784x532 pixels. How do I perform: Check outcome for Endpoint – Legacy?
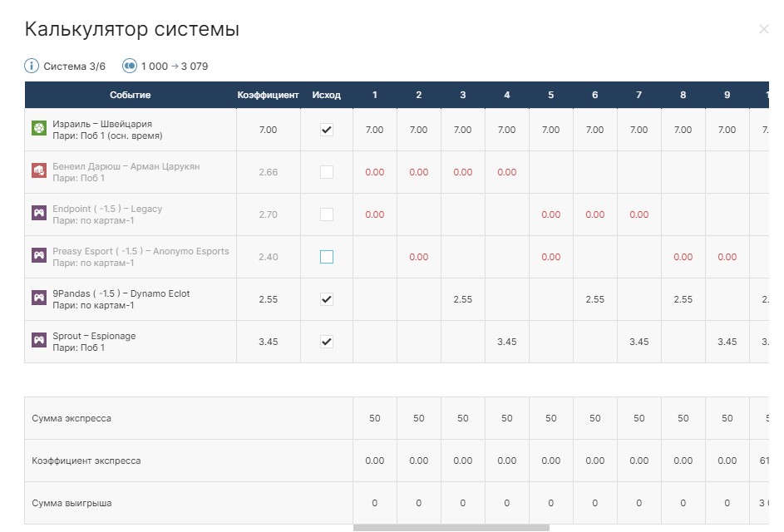click(x=327, y=214)
